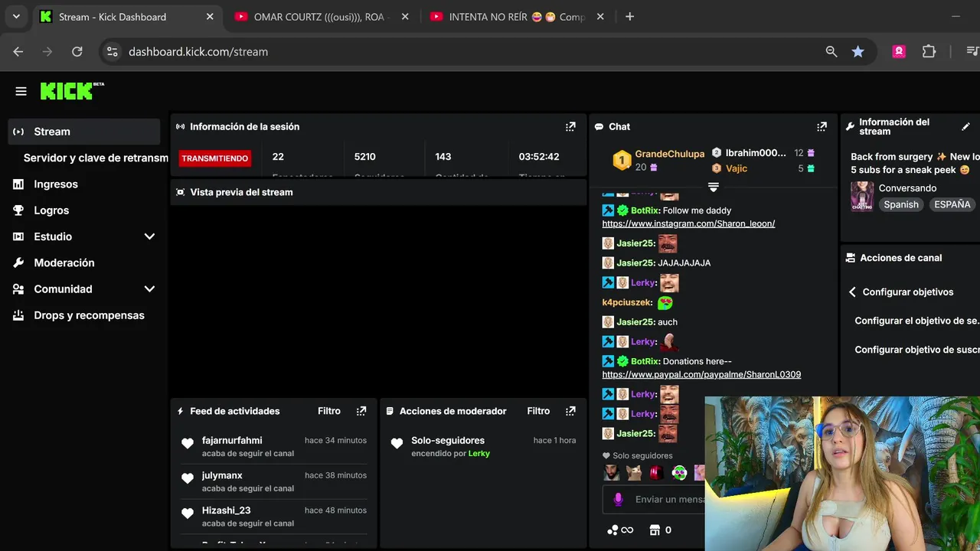The width and height of the screenshot is (980, 551).
Task: Click the 5210 followers count
Action: 365,157
